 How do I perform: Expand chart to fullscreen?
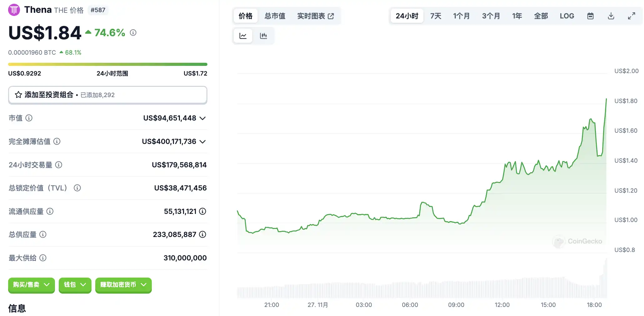click(631, 16)
